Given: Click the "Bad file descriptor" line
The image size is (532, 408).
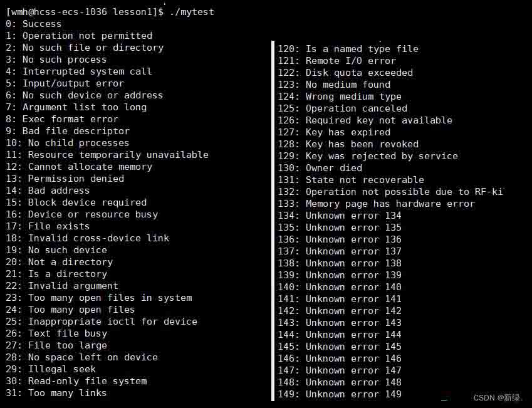Looking at the screenshot, I should 68,131.
